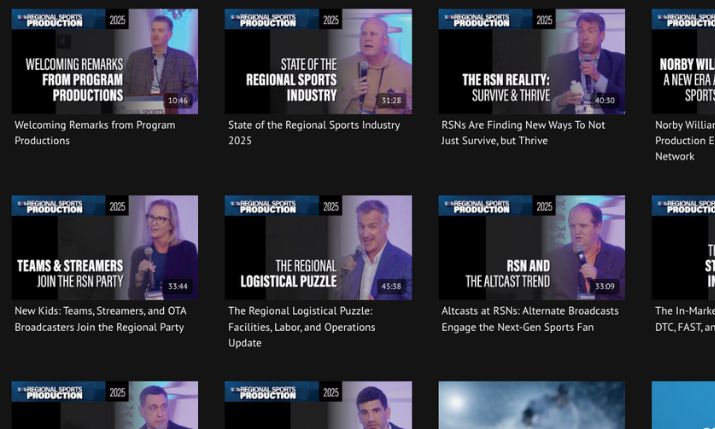
Task: Follow the "RSNs Are Finding New Ways" title link
Action: (523, 133)
